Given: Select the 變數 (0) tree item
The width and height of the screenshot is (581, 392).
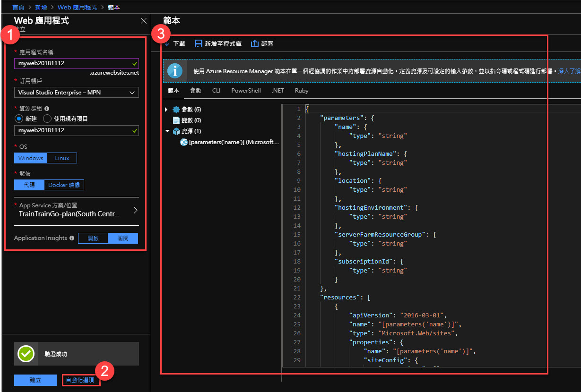Looking at the screenshot, I should pyautogui.click(x=191, y=120).
